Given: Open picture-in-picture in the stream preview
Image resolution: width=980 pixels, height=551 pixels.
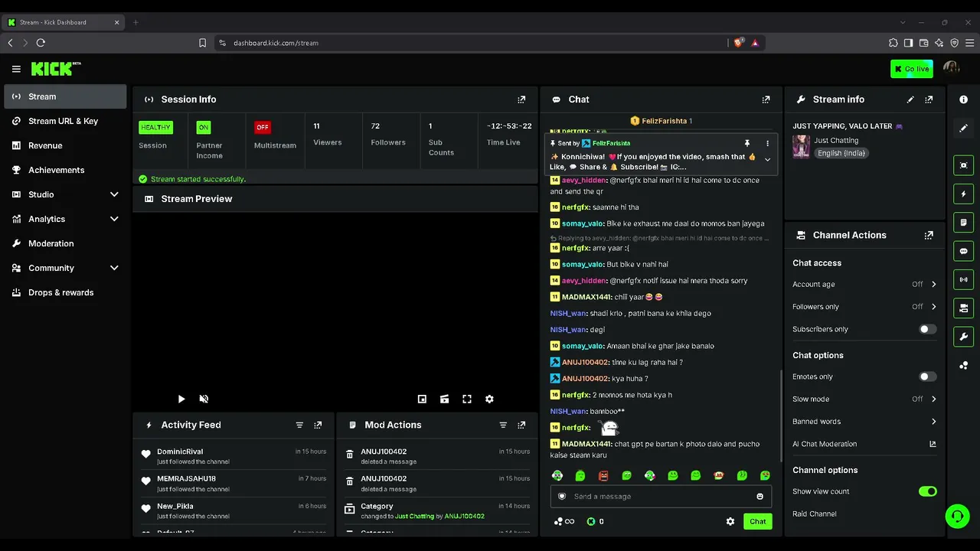Looking at the screenshot, I should pos(422,399).
